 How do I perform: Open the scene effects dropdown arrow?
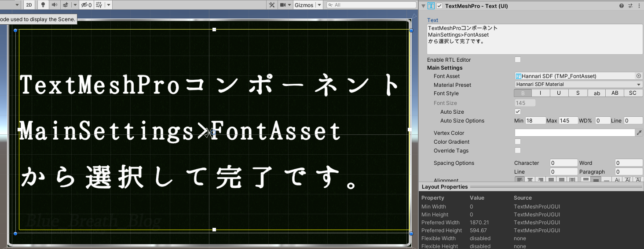click(x=74, y=5)
